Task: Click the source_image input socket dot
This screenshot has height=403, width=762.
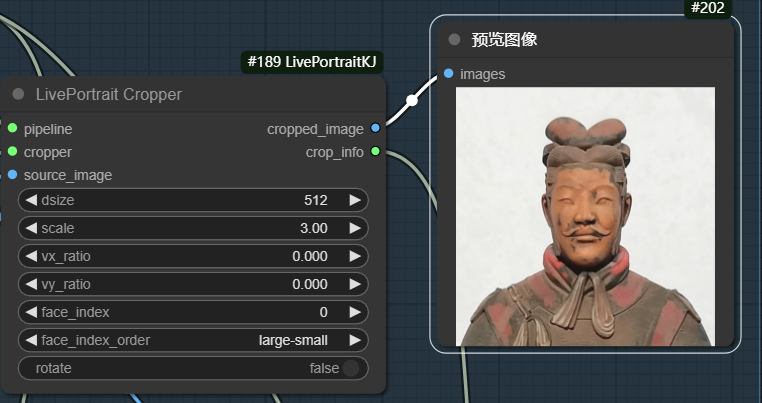Action: point(12,175)
